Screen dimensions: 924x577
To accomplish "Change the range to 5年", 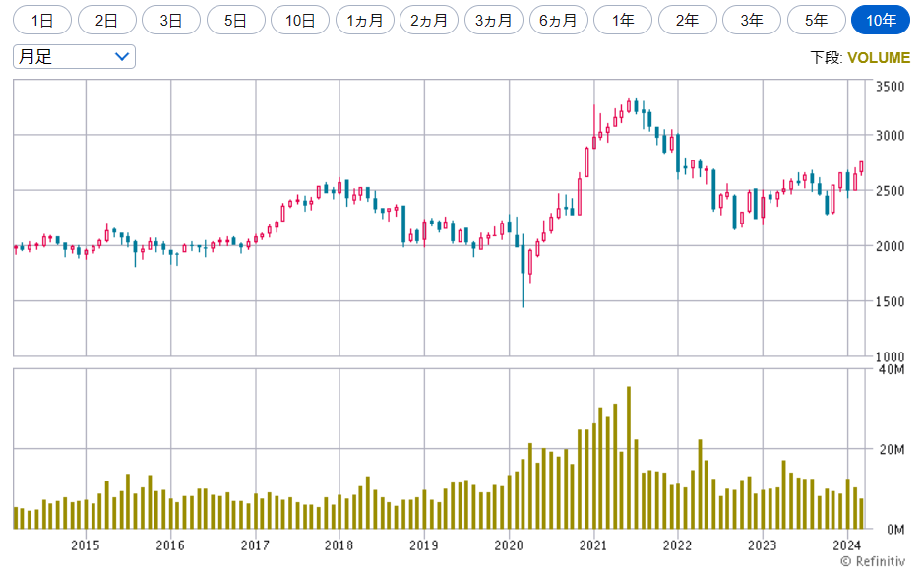I will coord(816,20).
